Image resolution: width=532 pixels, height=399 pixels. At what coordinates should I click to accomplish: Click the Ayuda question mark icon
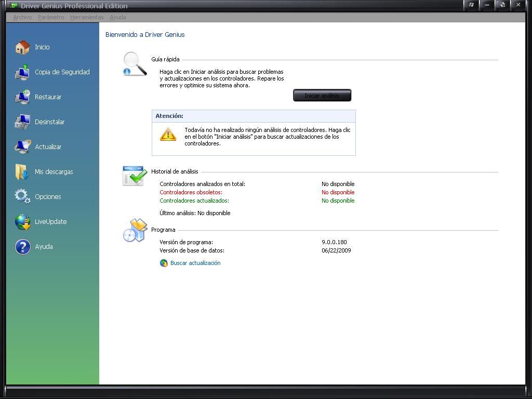(22, 247)
